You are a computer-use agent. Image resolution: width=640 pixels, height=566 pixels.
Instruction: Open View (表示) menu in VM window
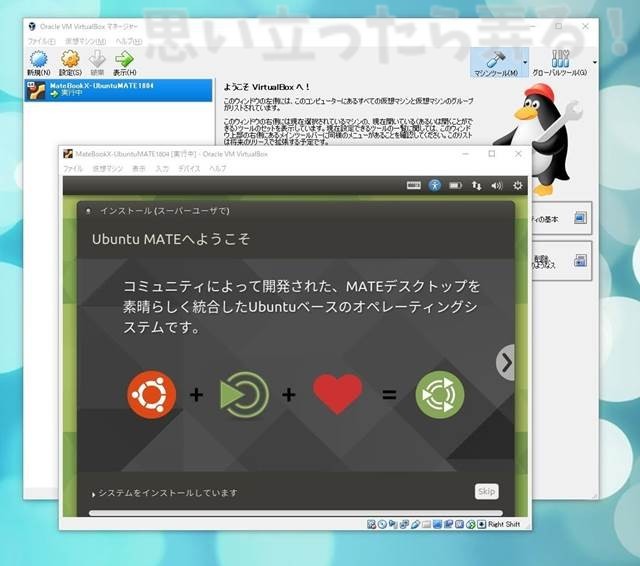click(x=139, y=169)
